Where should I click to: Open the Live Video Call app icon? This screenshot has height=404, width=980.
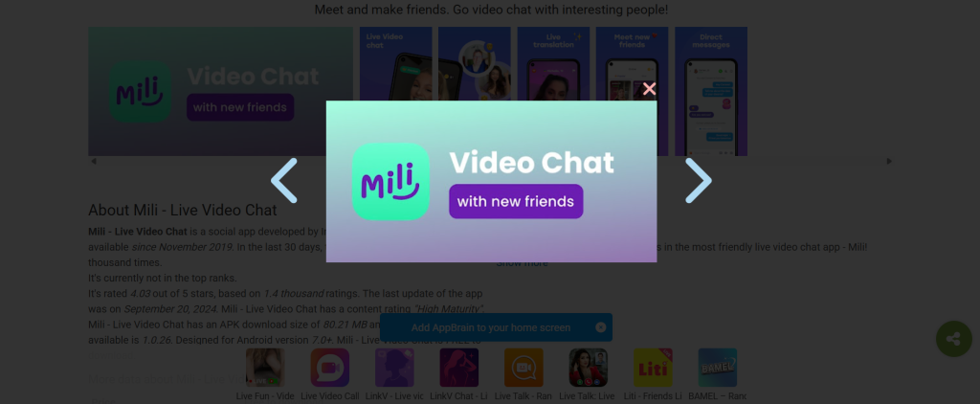330,368
